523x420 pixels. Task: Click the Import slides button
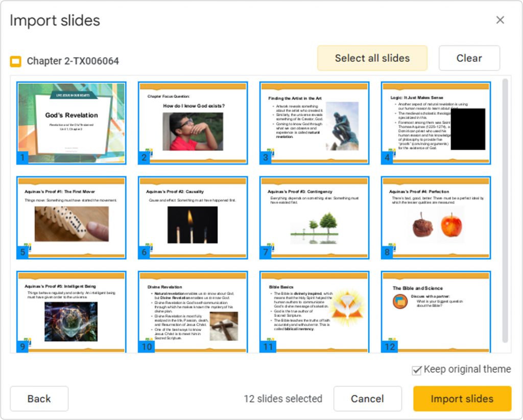pos(462,399)
